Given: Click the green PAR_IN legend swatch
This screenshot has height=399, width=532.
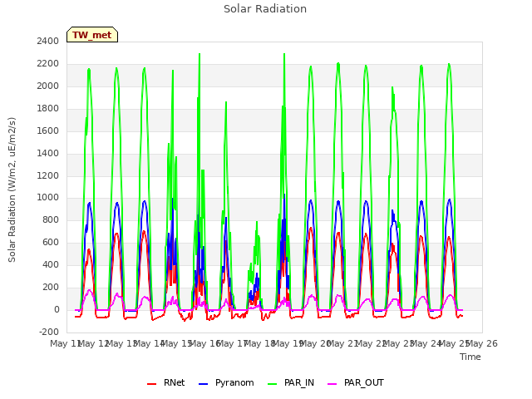Looking at the screenshot, I should pyautogui.click(x=273, y=384).
